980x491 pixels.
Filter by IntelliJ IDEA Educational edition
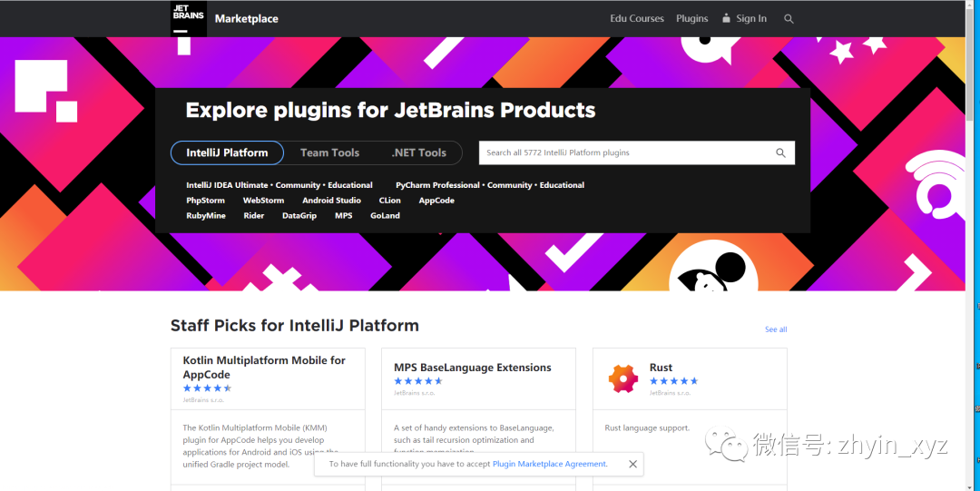coord(350,185)
